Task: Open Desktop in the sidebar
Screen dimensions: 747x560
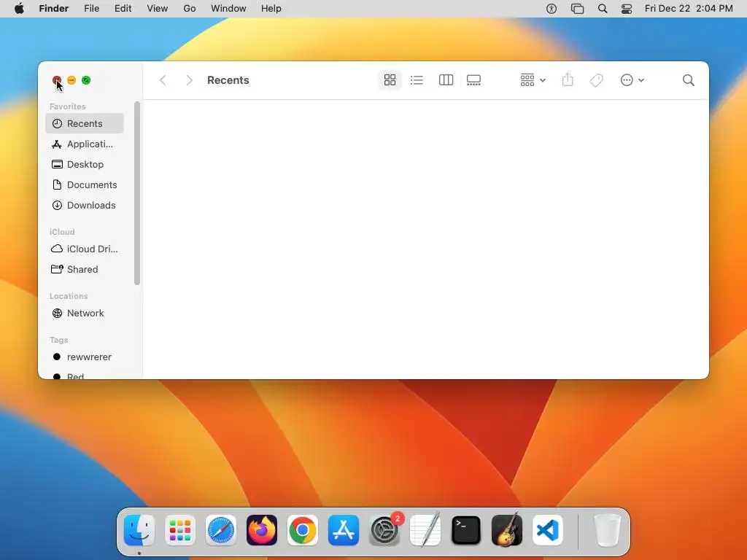Action: (85, 164)
